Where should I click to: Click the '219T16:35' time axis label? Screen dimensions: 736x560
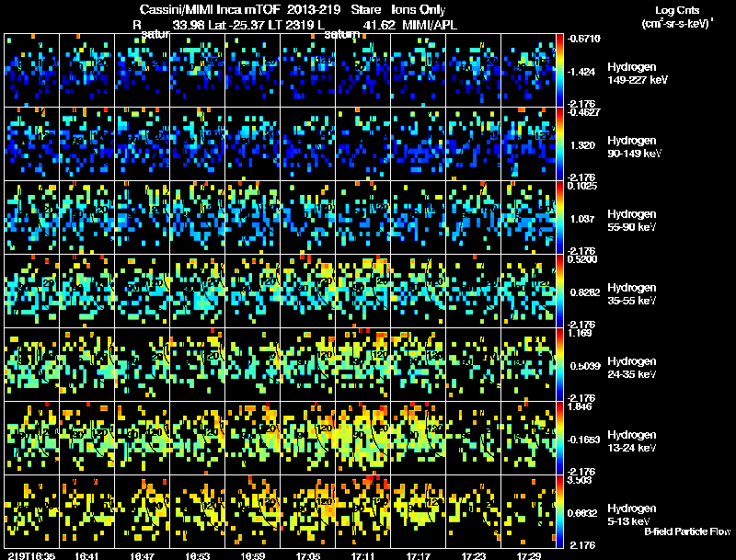31,556
